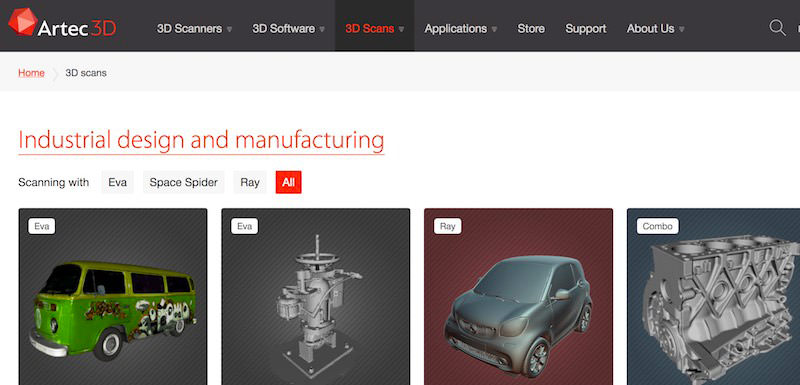Open the search magnifier icon

(777, 28)
